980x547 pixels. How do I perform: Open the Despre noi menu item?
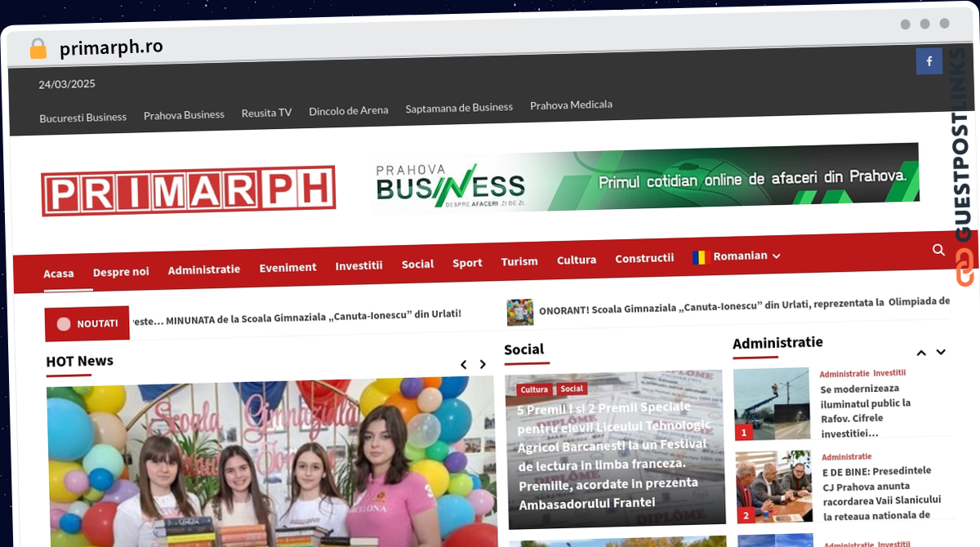(121, 271)
